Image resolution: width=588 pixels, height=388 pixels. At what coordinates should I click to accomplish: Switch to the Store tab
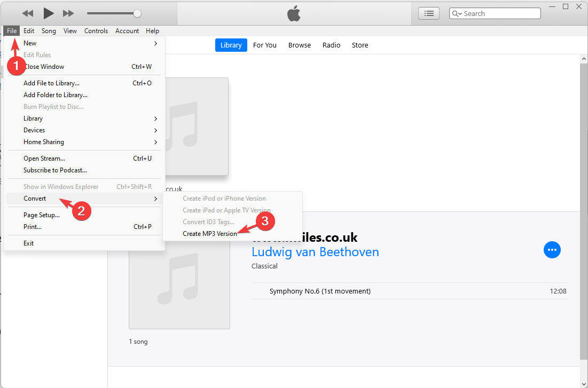tap(360, 45)
